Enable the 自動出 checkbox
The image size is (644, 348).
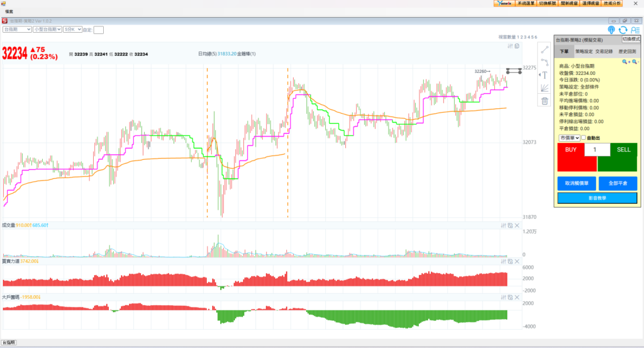(x=584, y=138)
